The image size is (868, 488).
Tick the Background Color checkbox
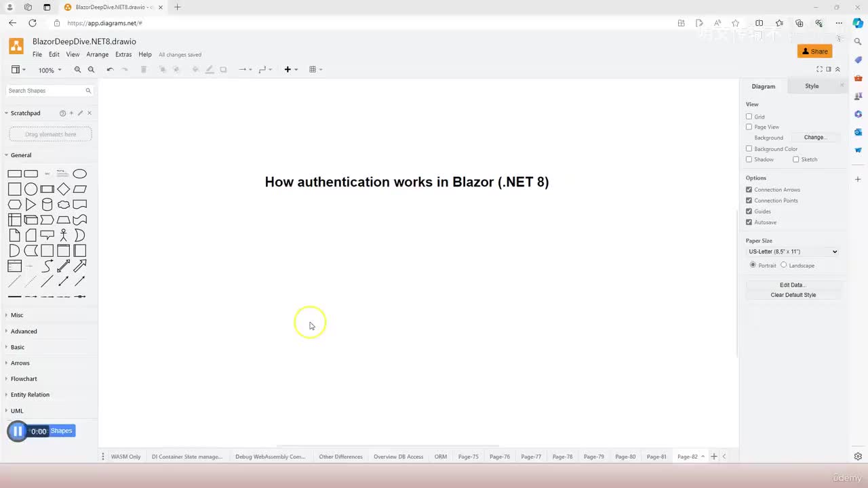[x=749, y=148]
